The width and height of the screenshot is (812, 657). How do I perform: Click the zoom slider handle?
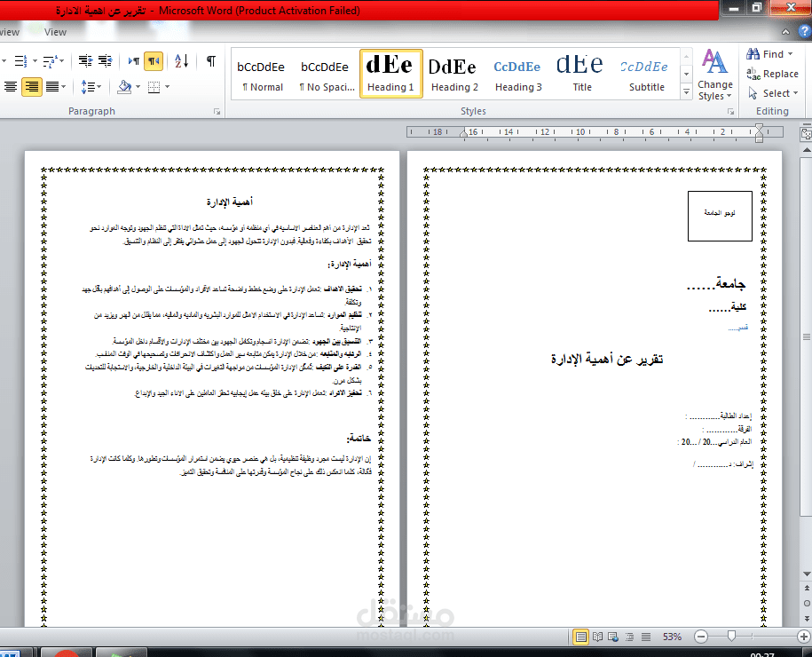pos(731,637)
